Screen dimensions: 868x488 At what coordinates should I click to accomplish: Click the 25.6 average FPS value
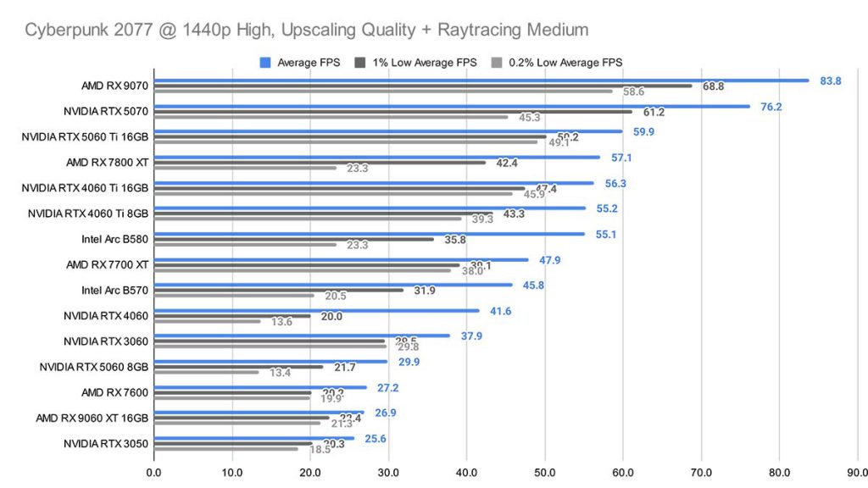(x=376, y=439)
